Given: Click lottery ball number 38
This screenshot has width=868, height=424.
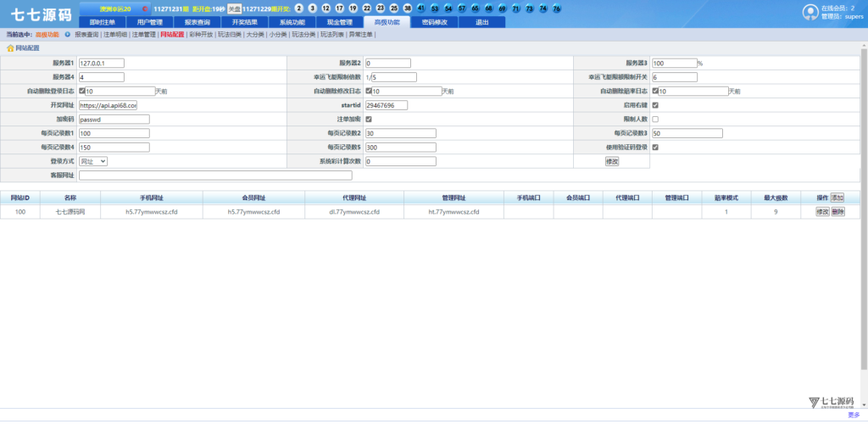Looking at the screenshot, I should [x=408, y=8].
